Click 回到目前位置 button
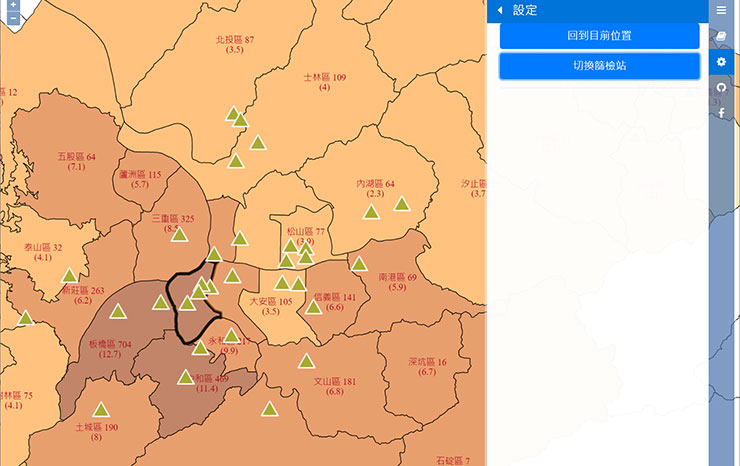This screenshot has height=466, width=740. click(599, 35)
